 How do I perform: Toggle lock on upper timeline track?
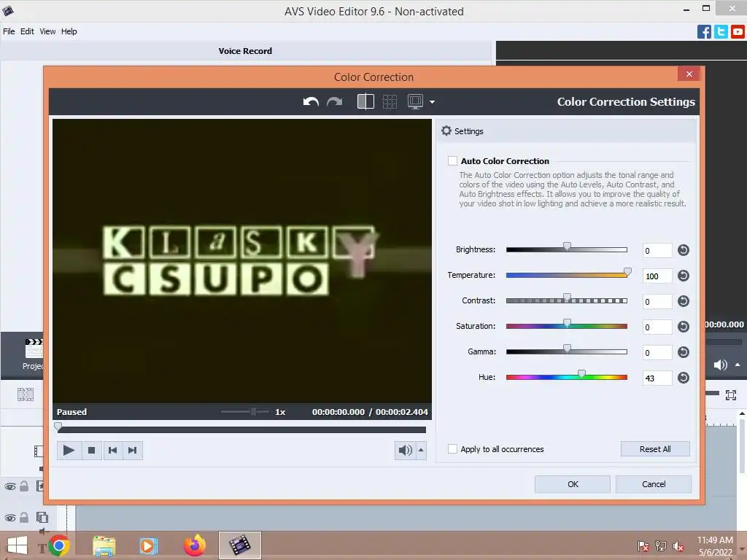tap(24, 486)
